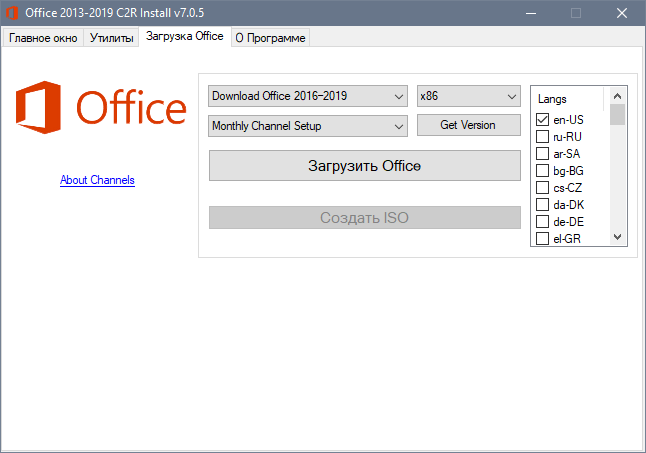
Task: Click the large Office logo image
Action: 101,107
